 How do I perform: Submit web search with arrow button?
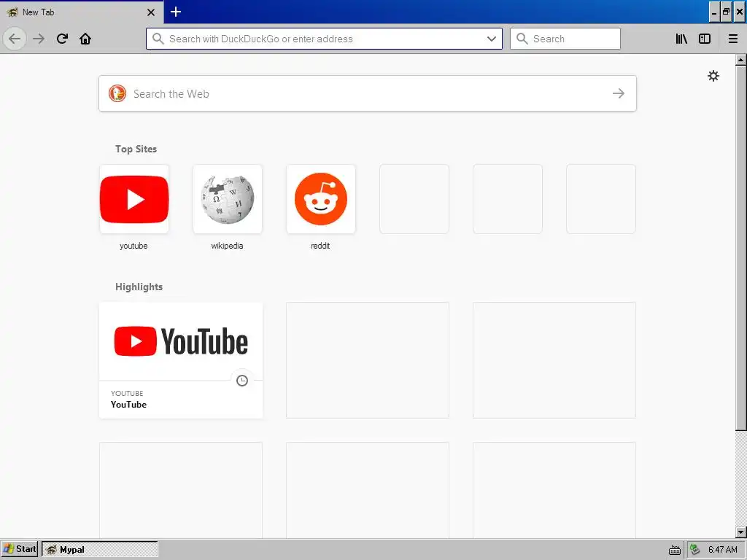619,93
